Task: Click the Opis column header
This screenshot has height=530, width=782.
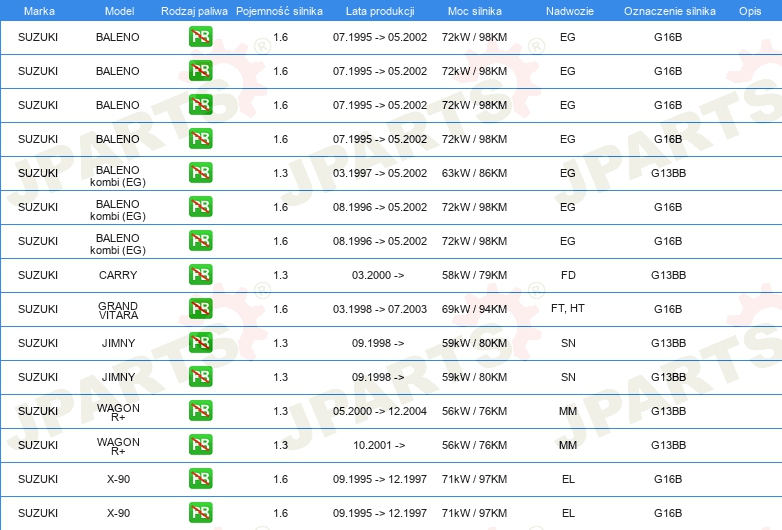Action: coord(750,11)
